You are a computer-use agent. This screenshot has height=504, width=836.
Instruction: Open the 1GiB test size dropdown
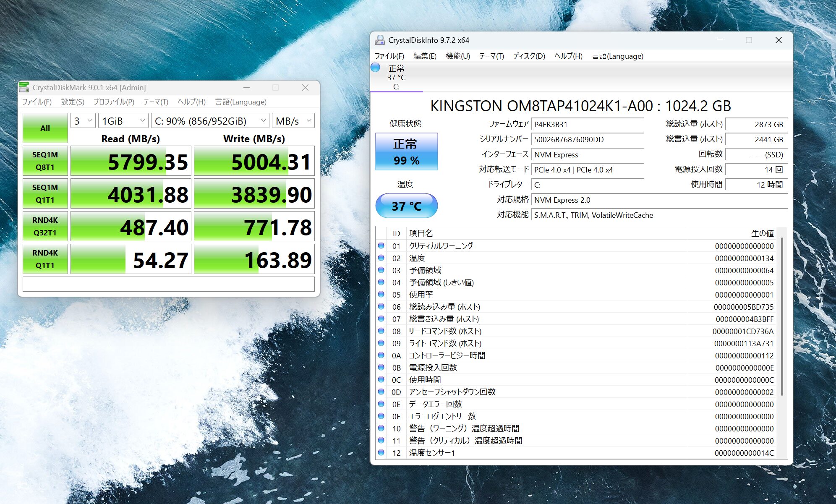pyautogui.click(x=123, y=121)
